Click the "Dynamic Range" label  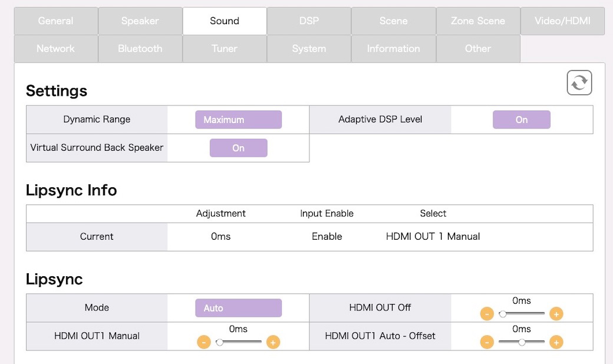pyautogui.click(x=97, y=119)
